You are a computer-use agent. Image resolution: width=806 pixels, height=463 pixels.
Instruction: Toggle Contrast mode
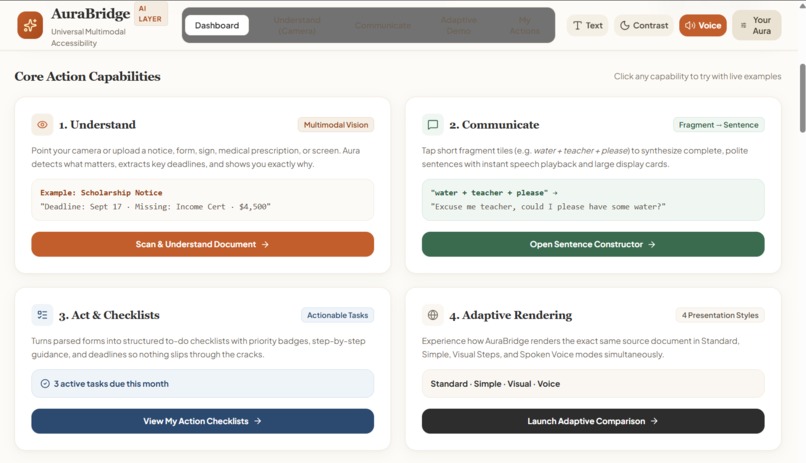click(x=644, y=25)
